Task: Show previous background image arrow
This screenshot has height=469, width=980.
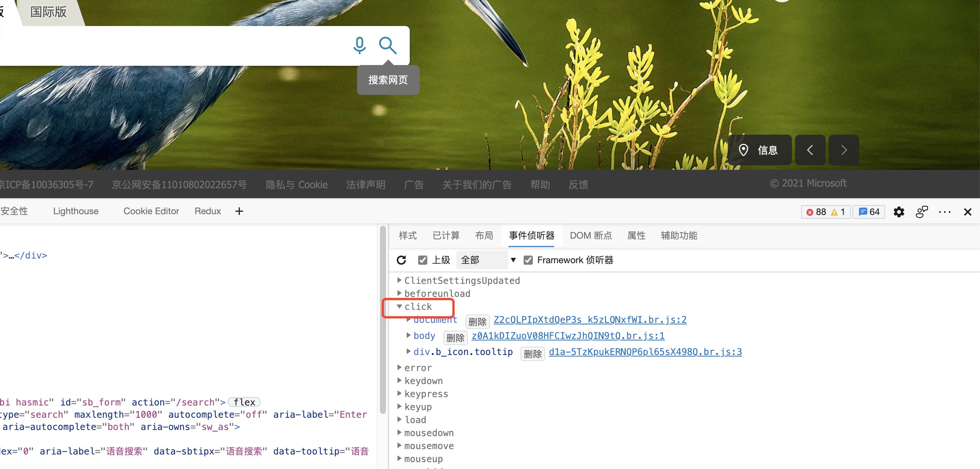Action: tap(810, 150)
